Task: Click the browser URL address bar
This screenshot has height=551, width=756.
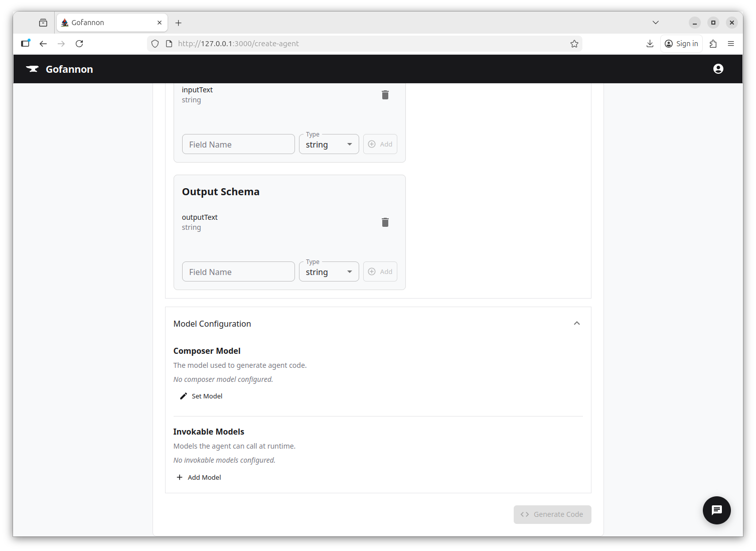Action: pos(366,44)
